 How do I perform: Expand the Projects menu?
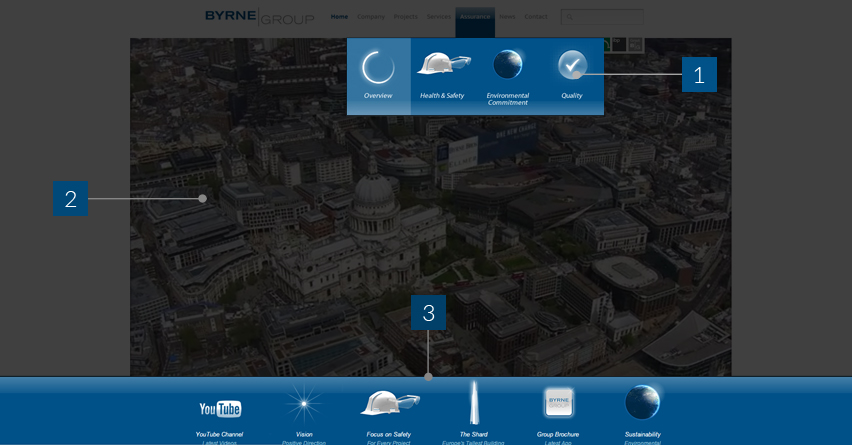pos(405,17)
